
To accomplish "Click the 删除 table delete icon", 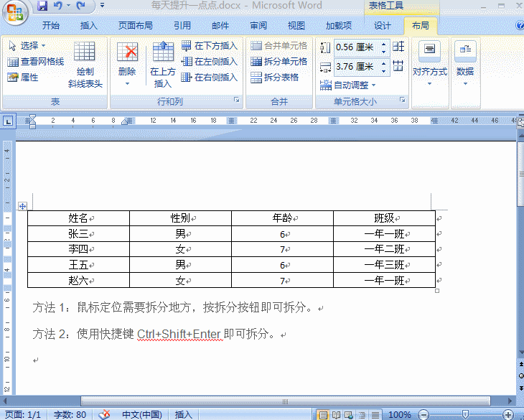I will (127, 52).
